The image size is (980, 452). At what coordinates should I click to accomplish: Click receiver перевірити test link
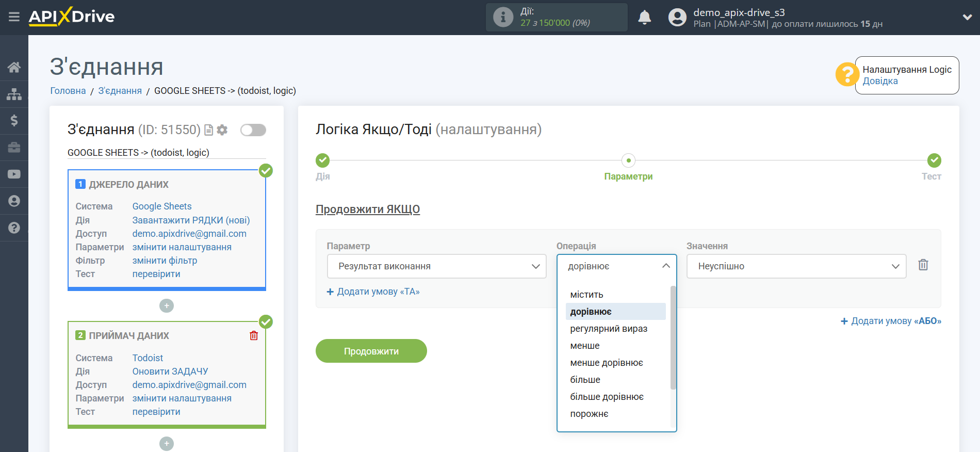156,412
